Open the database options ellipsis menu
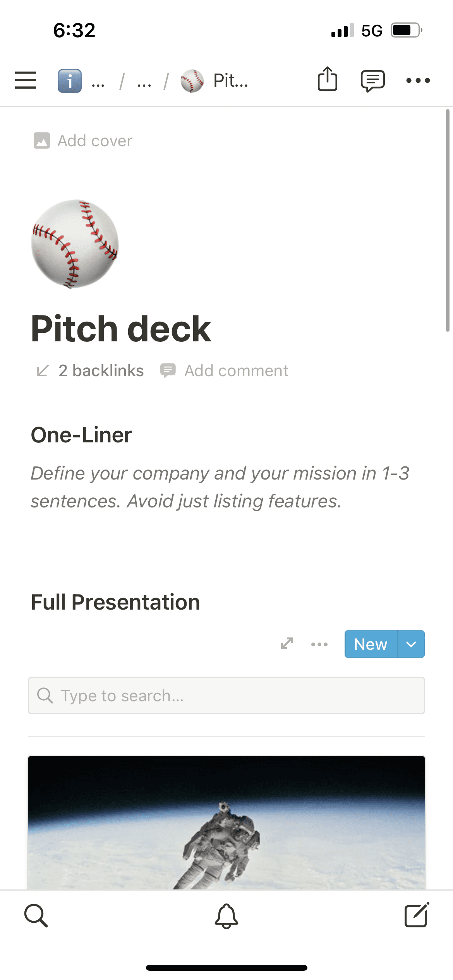 click(x=319, y=644)
